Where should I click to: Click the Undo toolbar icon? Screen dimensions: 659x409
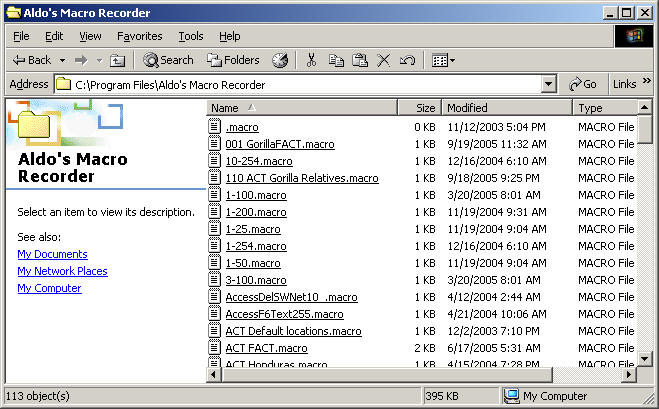(407, 61)
